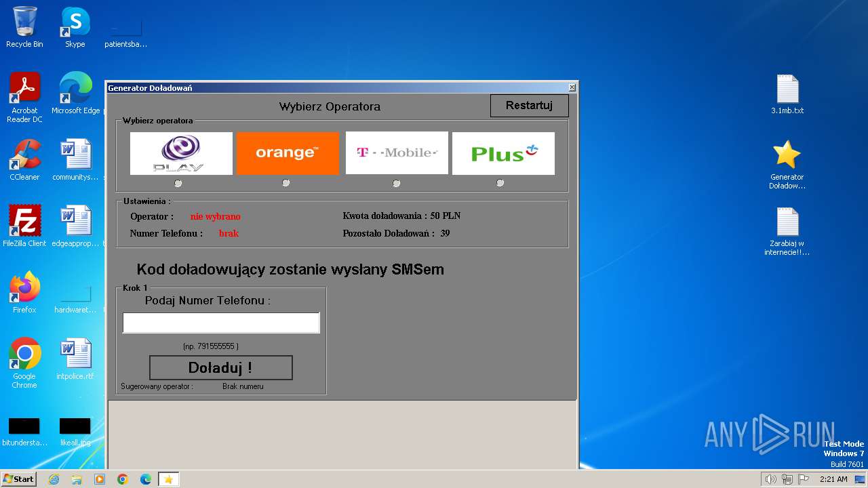Open the Recycle Bin desktop icon
868x488 pixels.
click(x=24, y=27)
